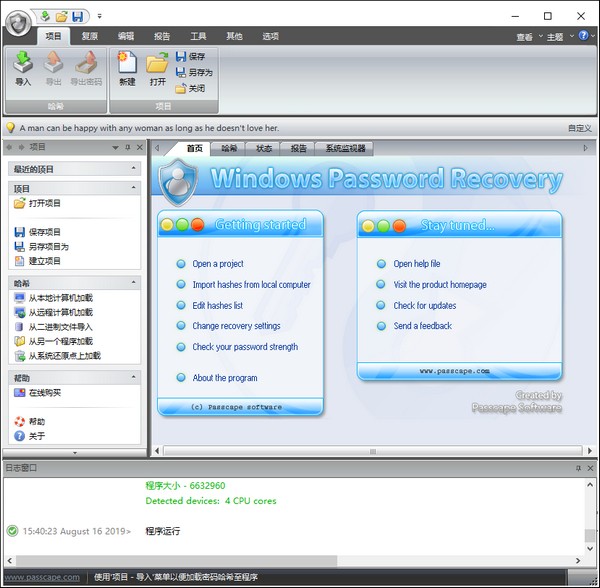This screenshot has height=588, width=600.
Task: Close the 项目 side panel
Action: click(x=140, y=147)
